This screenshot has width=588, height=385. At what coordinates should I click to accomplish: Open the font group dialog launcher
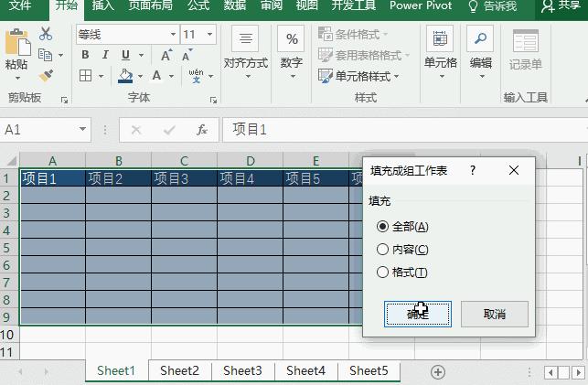click(x=213, y=100)
